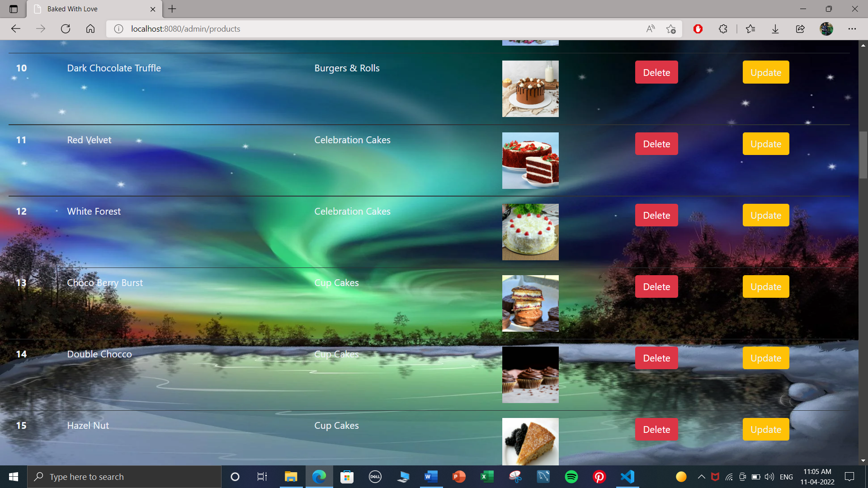Image resolution: width=868 pixels, height=488 pixels.
Task: Add this page to favorites star icon
Action: (x=671, y=29)
